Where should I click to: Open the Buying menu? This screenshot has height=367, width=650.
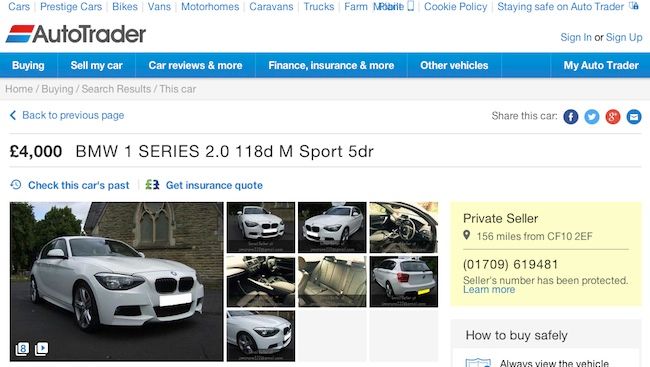pyautogui.click(x=28, y=66)
